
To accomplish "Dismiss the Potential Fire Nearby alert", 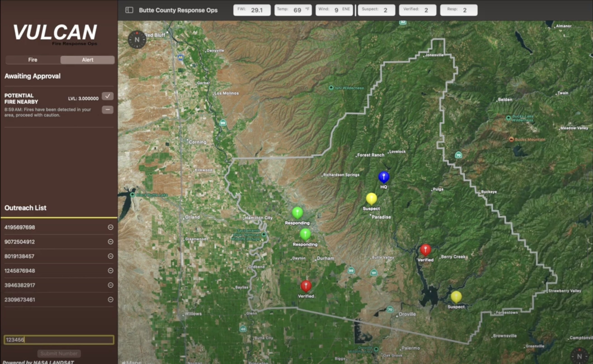I will click(x=107, y=110).
